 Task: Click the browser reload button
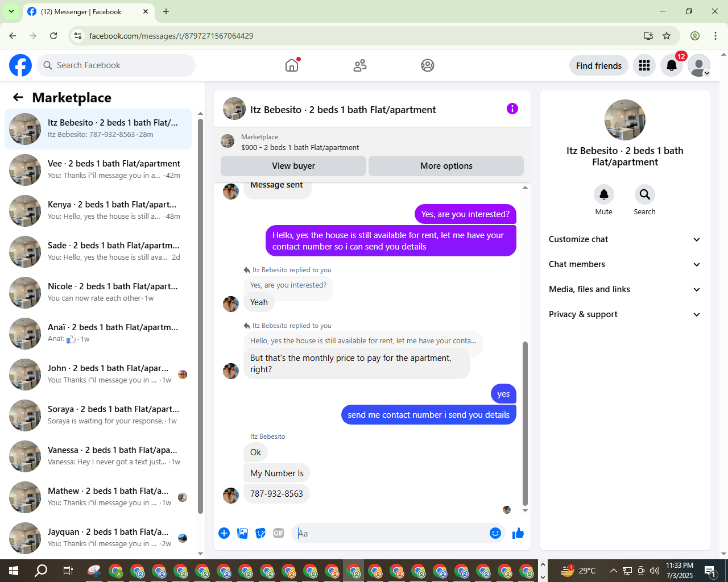coord(53,36)
